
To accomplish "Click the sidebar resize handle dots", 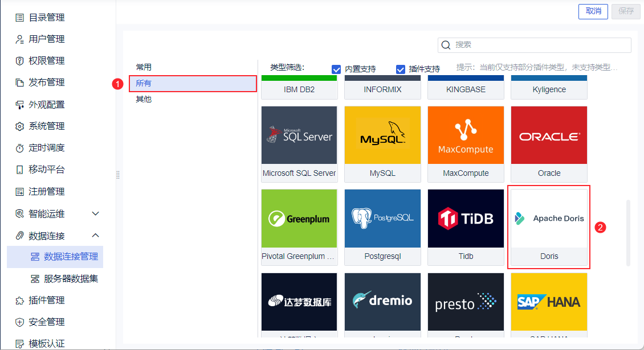I will coord(118,175).
